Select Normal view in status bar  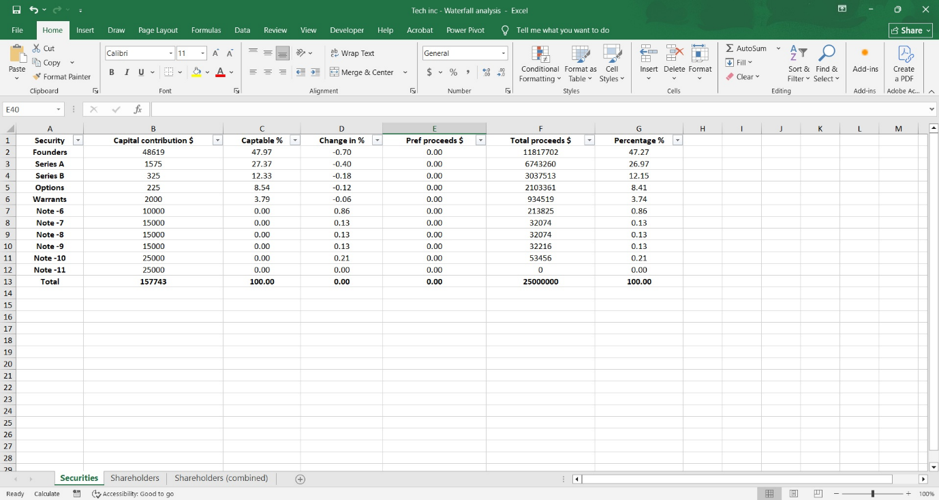770,494
